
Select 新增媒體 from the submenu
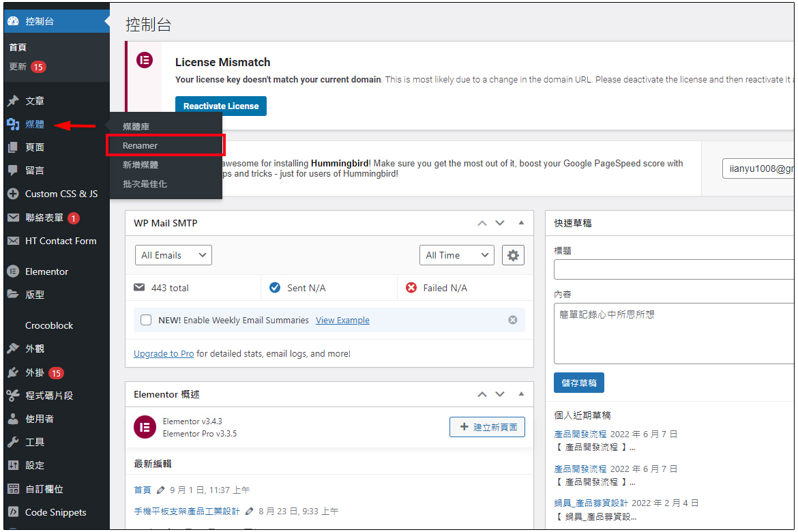[x=141, y=164]
